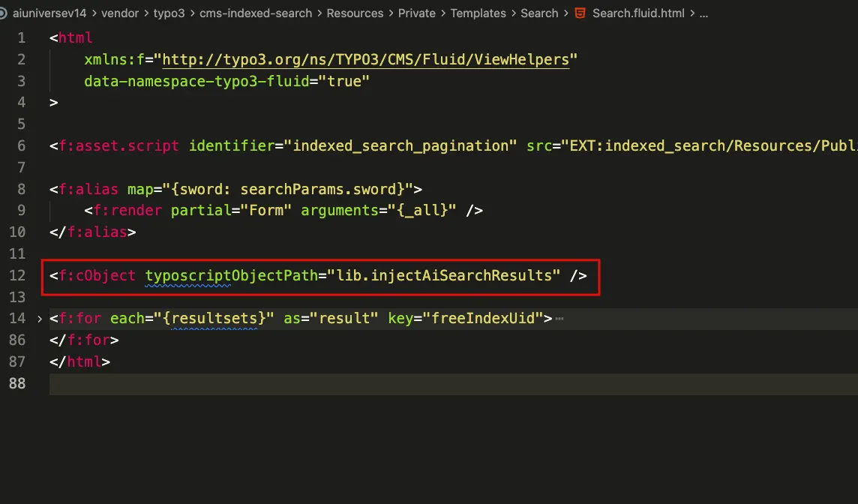Viewport: 858px width, 504px height.
Task: Open the breadcrumb trailing ellipsis
Action: [703, 13]
